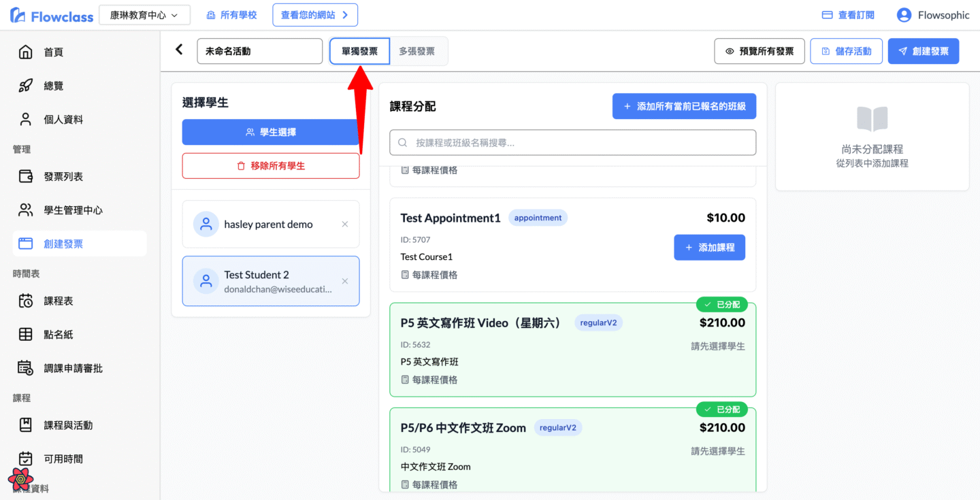The width and height of the screenshot is (980, 500).
Task: Click the red 移除所有學生 button
Action: point(270,166)
